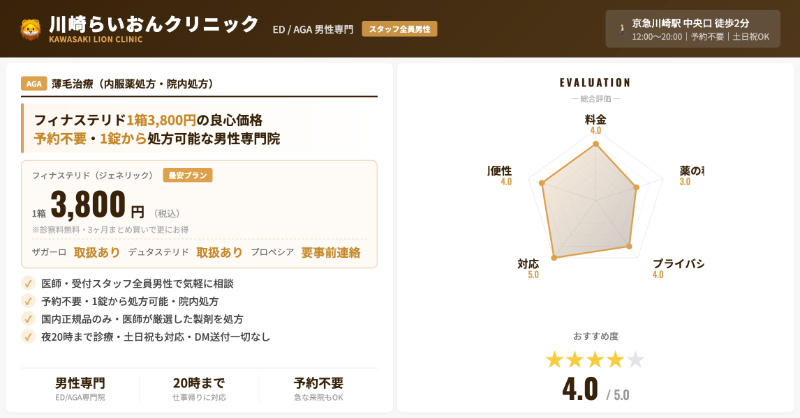Click the 予約不要 feature box

318,389
